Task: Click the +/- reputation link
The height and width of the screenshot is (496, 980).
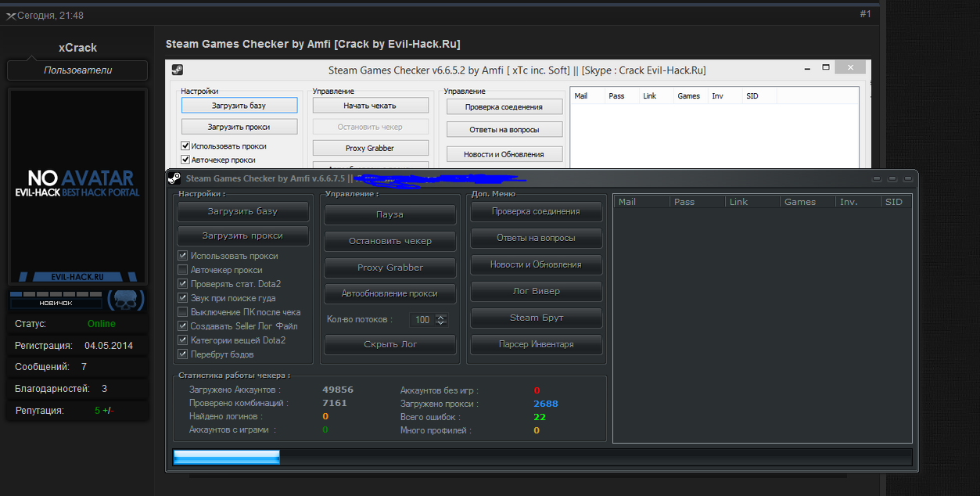Action: point(108,411)
